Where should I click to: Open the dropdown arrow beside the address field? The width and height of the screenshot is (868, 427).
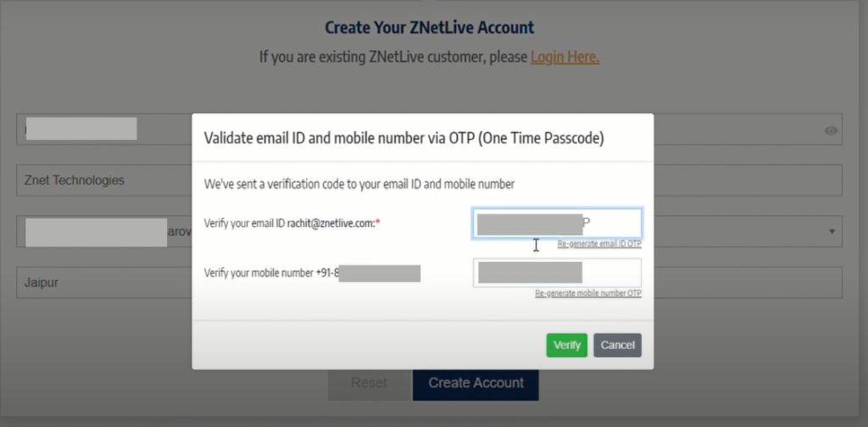tap(832, 231)
